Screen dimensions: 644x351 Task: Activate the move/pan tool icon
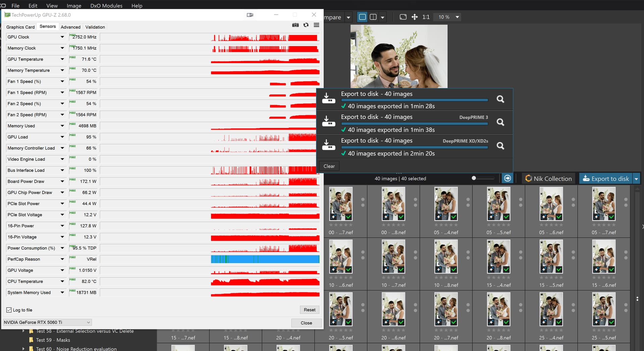point(415,17)
